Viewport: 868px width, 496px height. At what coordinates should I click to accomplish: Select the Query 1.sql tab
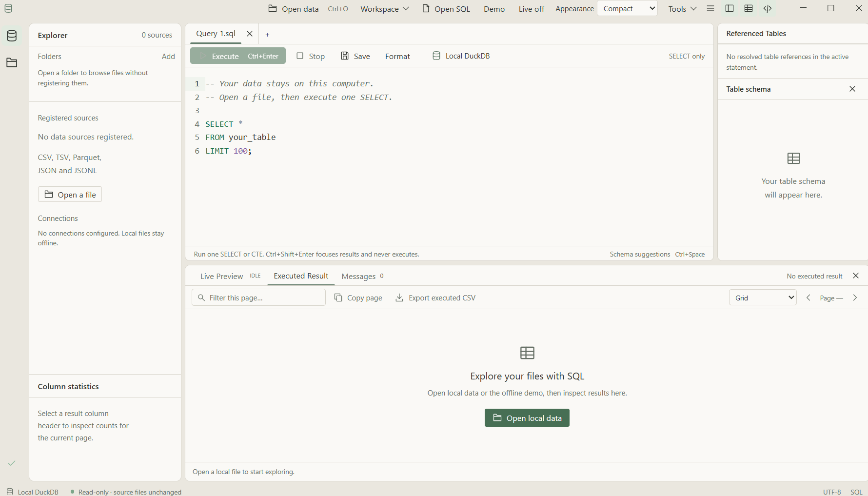pos(216,34)
